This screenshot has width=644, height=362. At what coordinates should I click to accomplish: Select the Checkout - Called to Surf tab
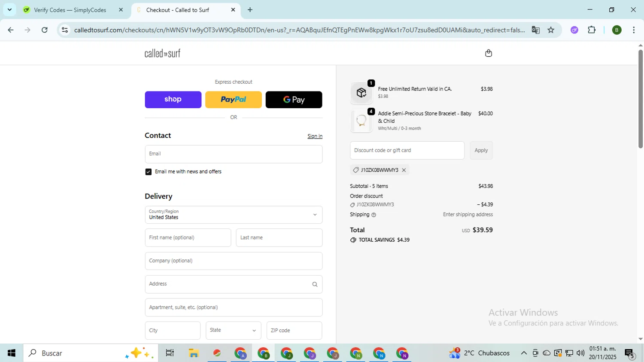(185, 10)
